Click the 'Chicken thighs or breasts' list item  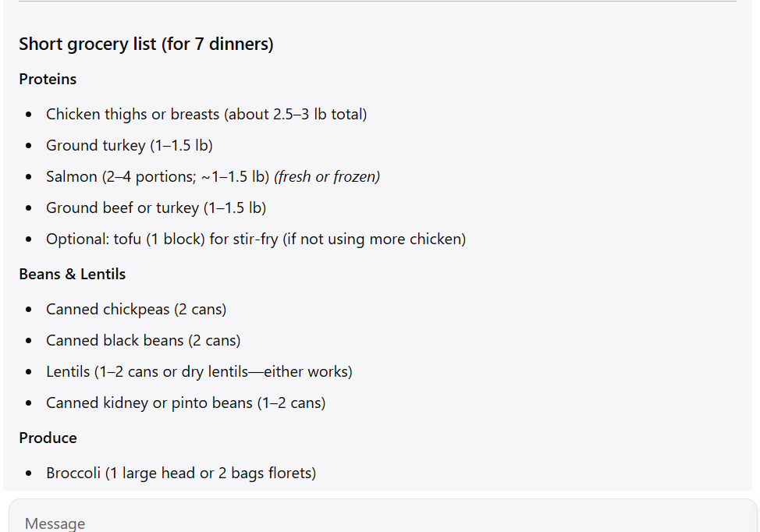[x=207, y=115]
